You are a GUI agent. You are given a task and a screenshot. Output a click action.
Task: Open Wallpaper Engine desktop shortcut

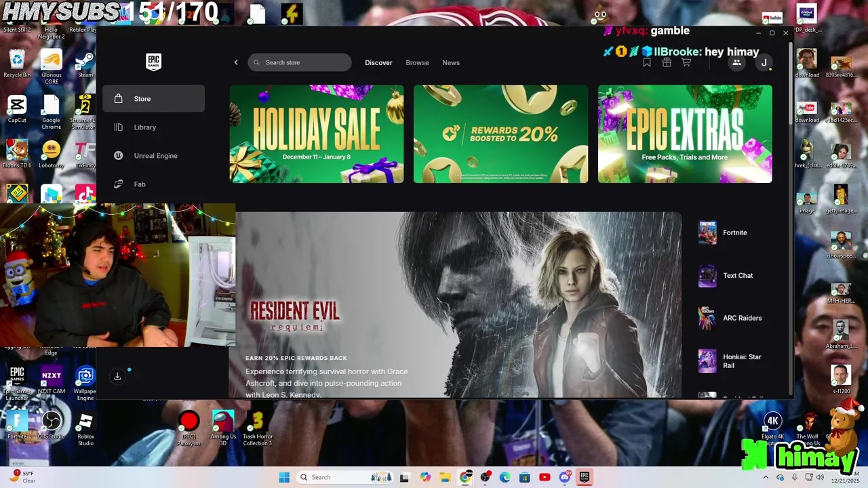(x=85, y=383)
